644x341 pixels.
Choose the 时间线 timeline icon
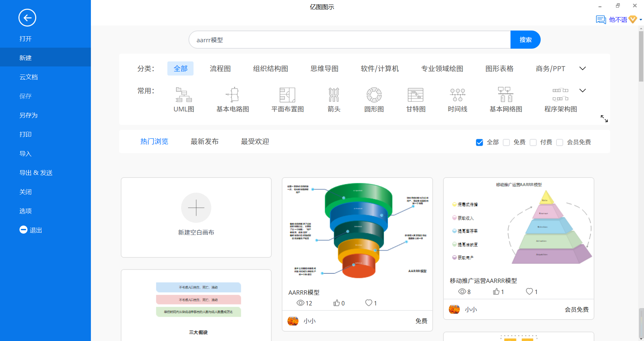458,95
